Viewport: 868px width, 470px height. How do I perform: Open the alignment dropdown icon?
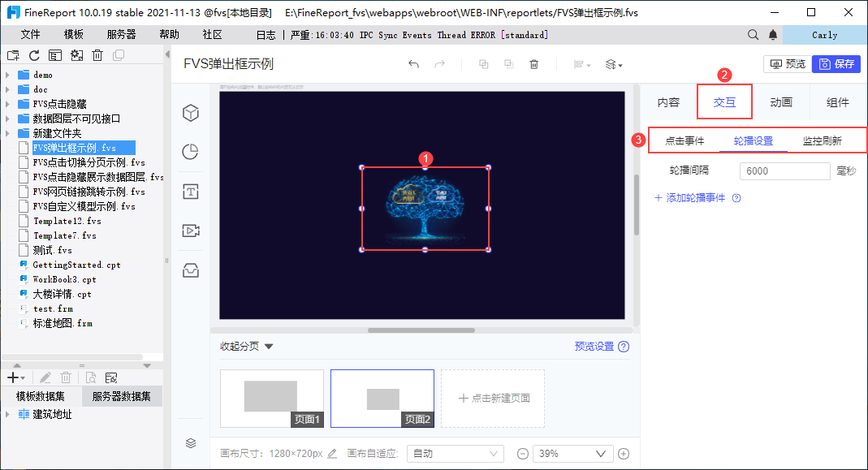(582, 65)
